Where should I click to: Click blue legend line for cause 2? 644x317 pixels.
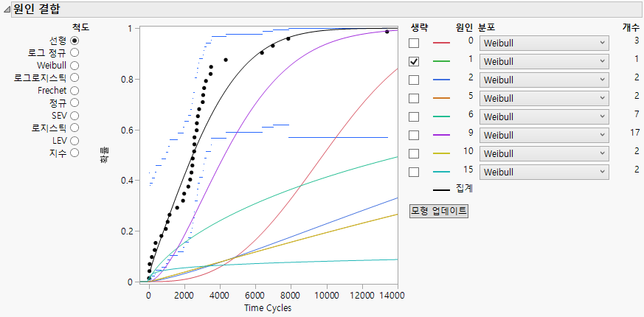(442, 80)
